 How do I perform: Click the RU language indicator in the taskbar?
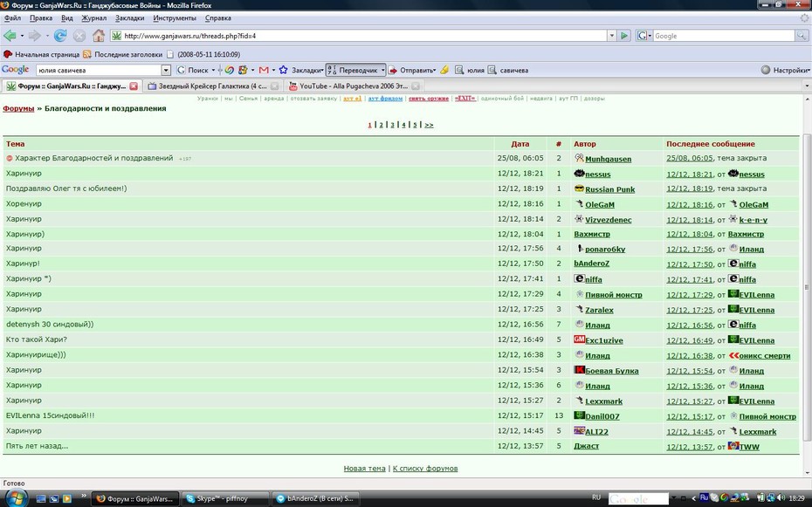(596, 497)
